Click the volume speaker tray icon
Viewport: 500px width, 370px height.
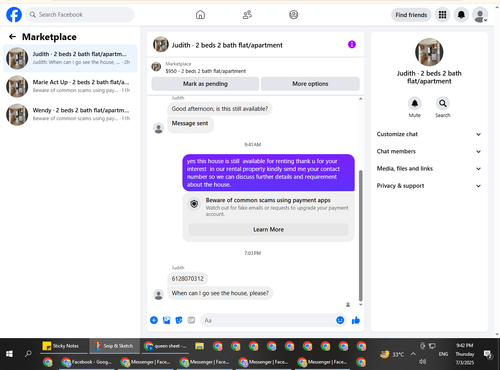[x=423, y=361]
